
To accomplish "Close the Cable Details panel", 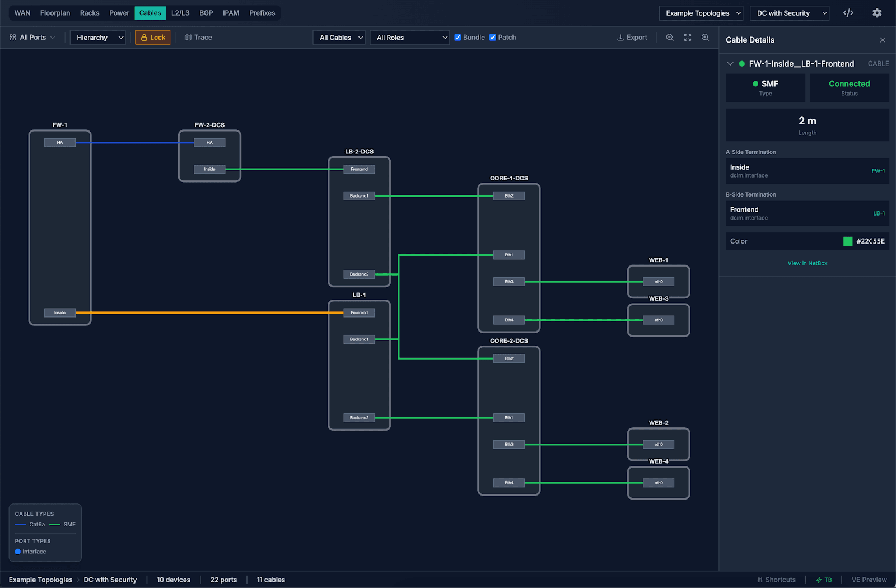I will [x=882, y=40].
